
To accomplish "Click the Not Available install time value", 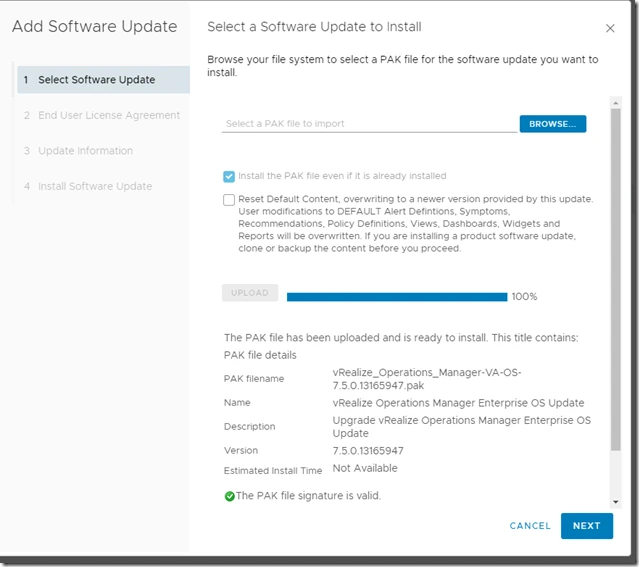I will tap(365, 468).
